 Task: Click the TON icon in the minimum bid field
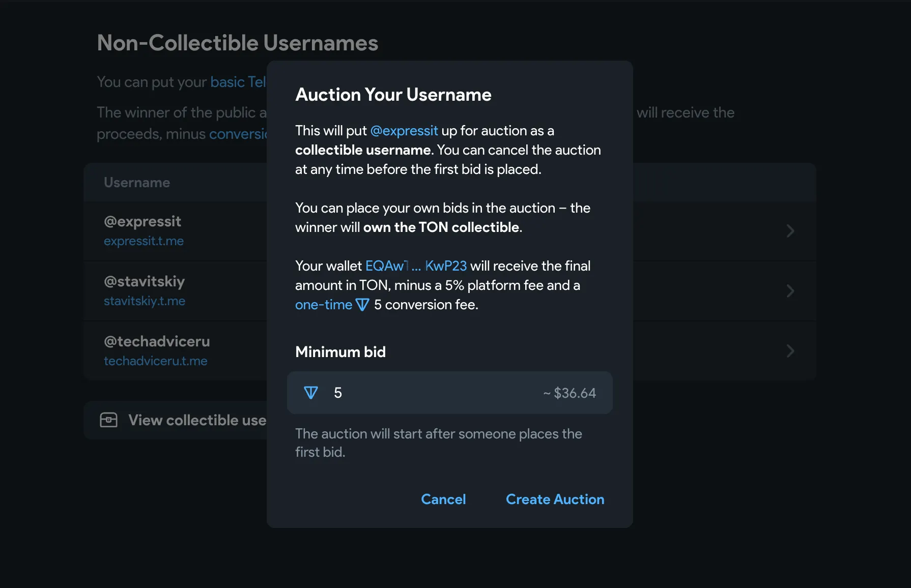point(311,393)
